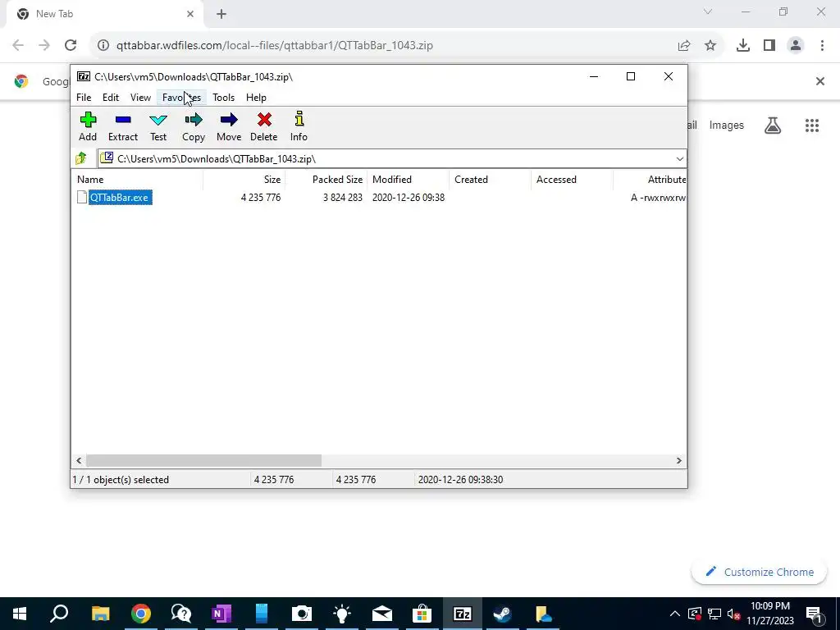840x630 pixels.
Task: Click the '1 / 1 object(s) selected' status text
Action: click(121, 479)
